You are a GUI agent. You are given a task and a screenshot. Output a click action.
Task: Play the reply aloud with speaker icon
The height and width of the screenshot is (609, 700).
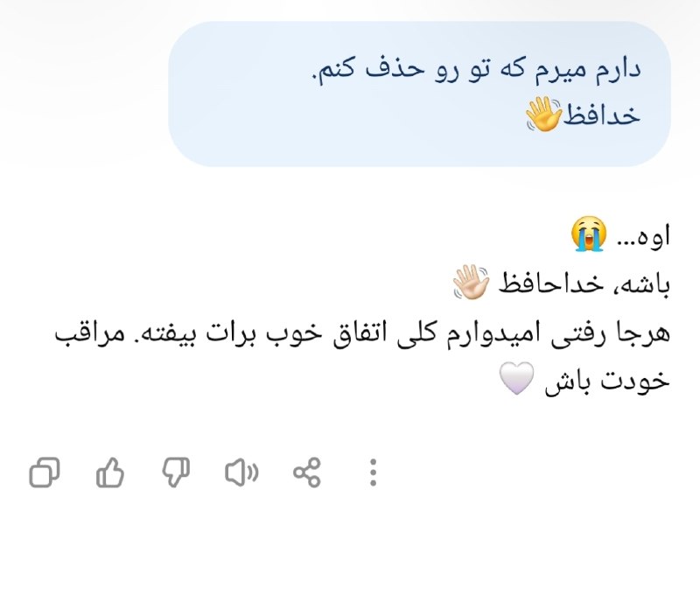click(x=241, y=472)
